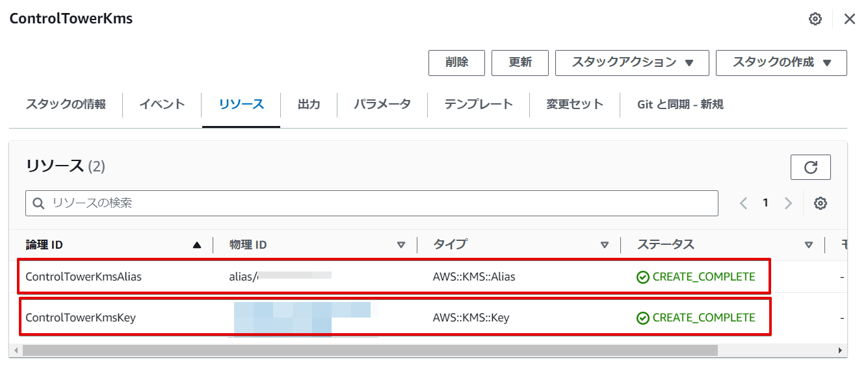Click the 更新 button

pos(520,63)
